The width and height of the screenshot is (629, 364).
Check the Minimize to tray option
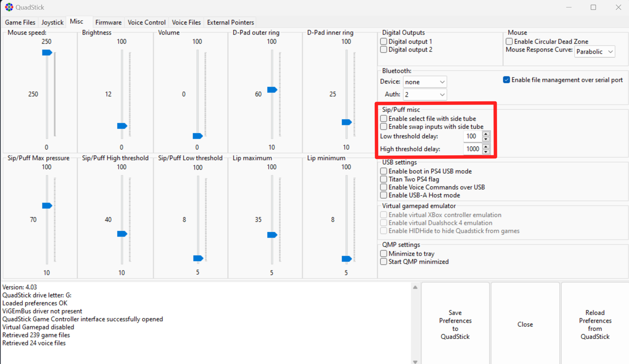(384, 254)
